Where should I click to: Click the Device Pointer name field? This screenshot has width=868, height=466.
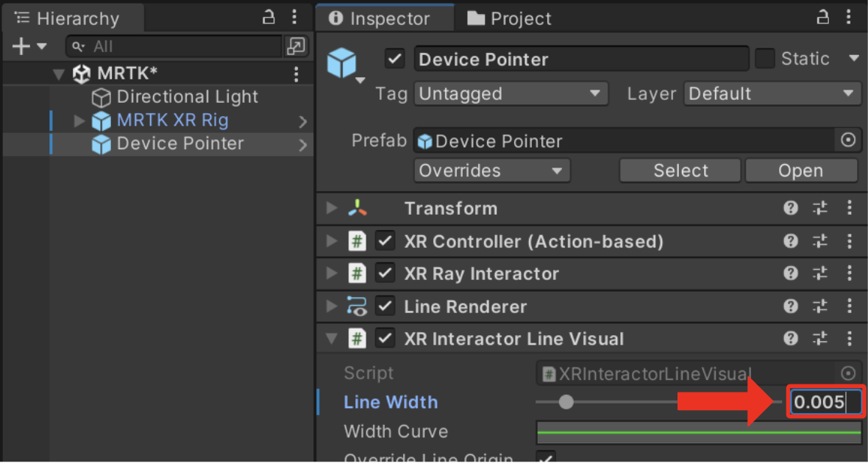point(581,59)
